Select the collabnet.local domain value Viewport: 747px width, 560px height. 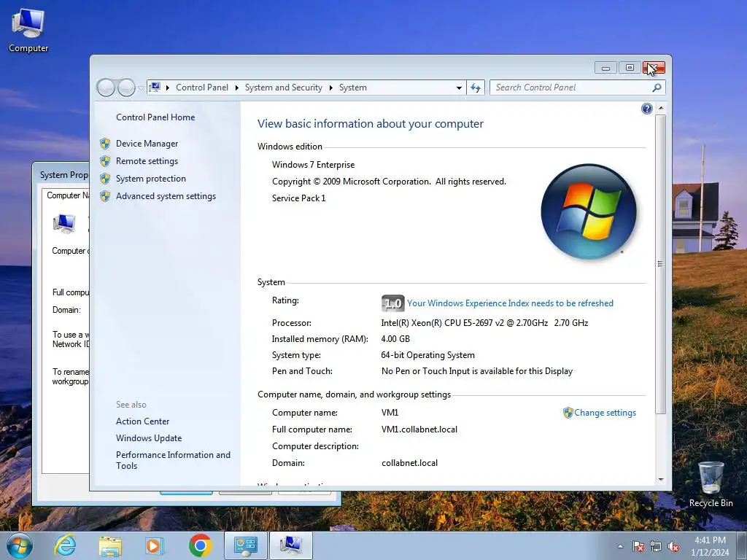[410, 463]
